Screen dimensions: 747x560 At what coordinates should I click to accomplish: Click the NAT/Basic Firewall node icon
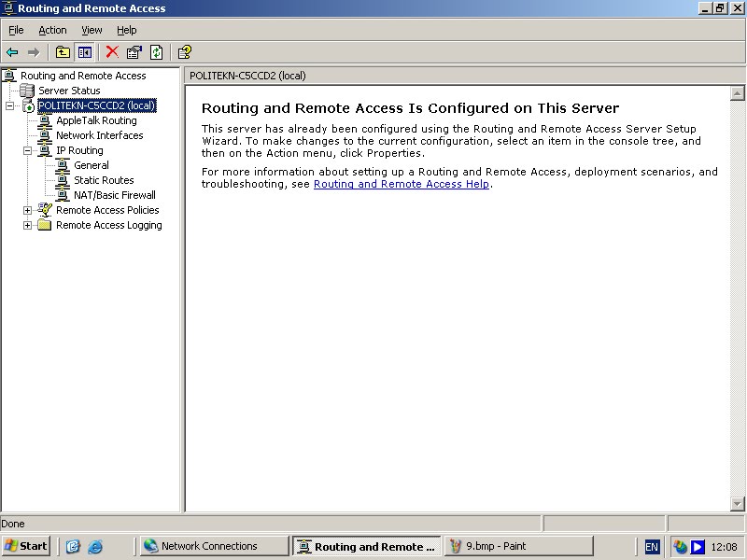(62, 195)
